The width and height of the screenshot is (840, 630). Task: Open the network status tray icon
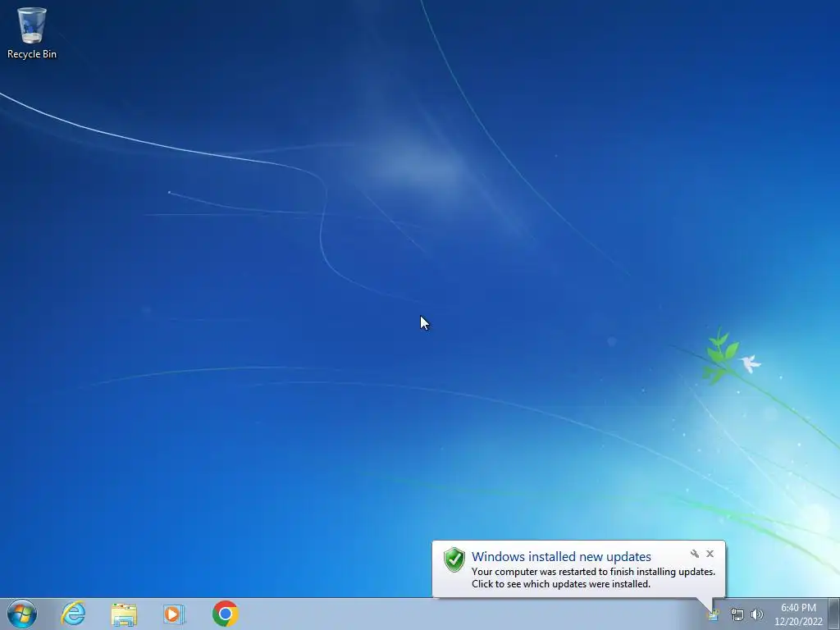click(x=737, y=615)
